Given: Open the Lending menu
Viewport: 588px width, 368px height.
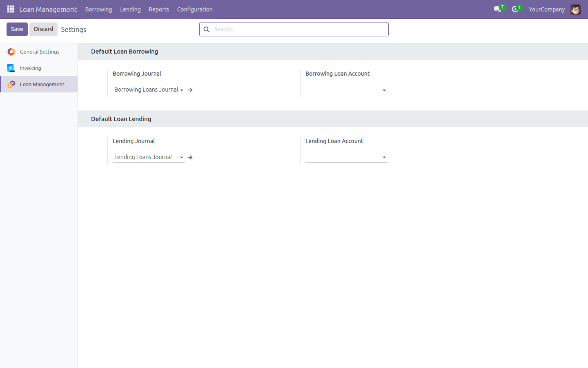Looking at the screenshot, I should click(x=130, y=9).
